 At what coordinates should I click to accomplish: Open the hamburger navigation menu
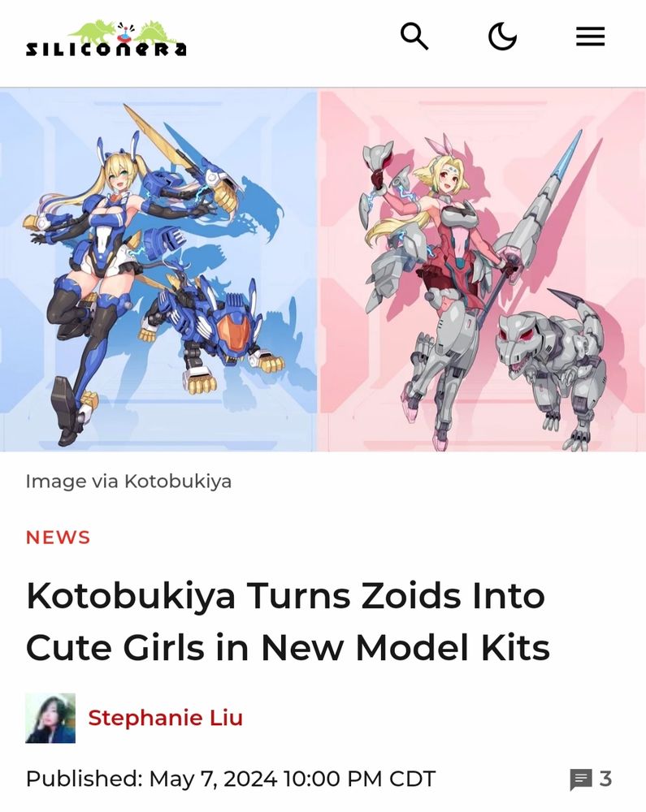point(591,37)
